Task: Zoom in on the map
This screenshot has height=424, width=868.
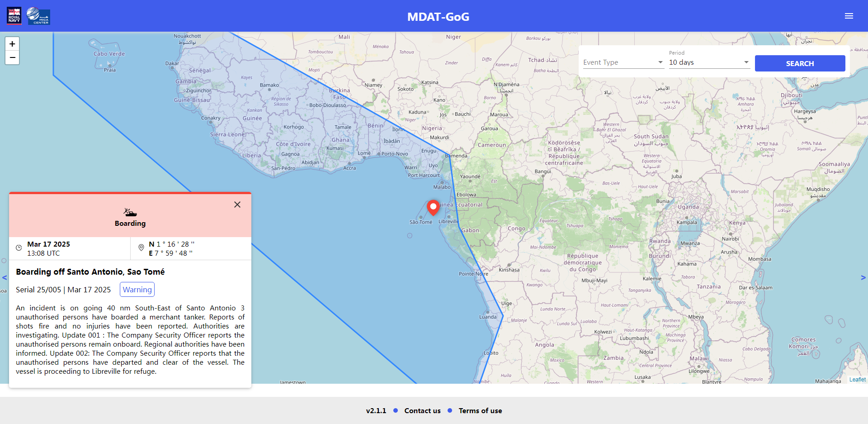Action: point(12,44)
